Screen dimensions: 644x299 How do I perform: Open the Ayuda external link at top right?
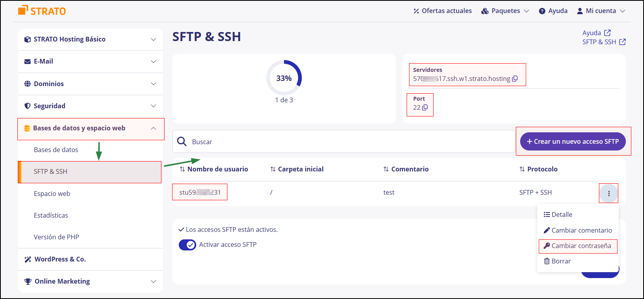click(x=596, y=33)
